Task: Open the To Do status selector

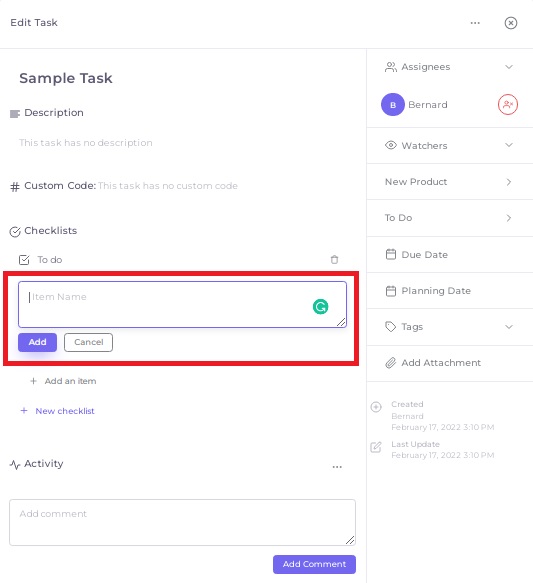Action: click(x=450, y=218)
